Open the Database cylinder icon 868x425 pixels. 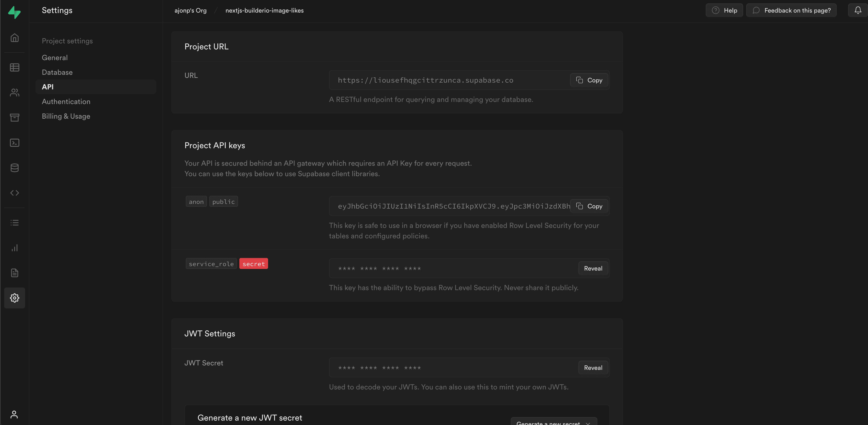point(14,168)
